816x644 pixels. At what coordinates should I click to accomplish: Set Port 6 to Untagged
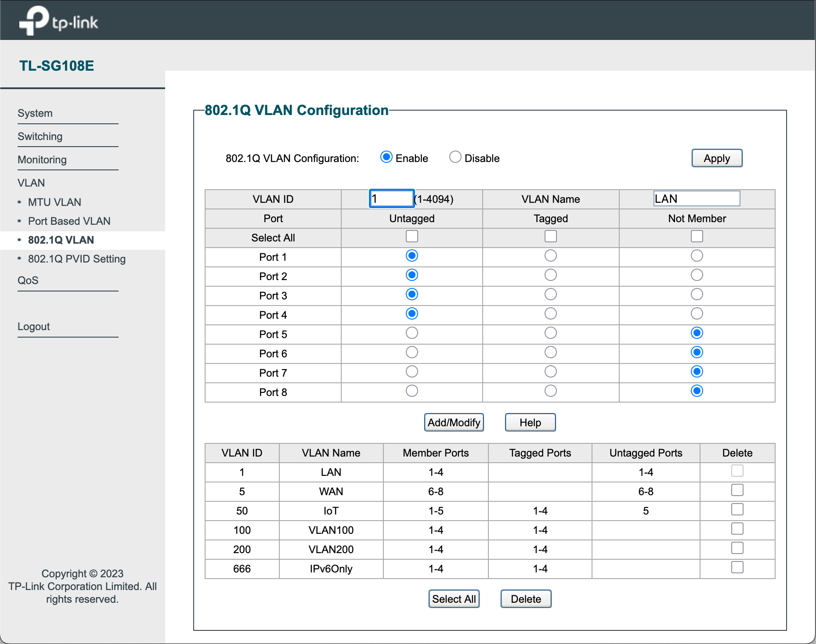pyautogui.click(x=412, y=353)
